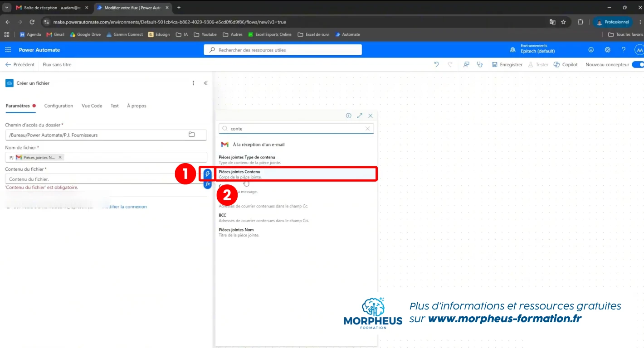The width and height of the screenshot is (644, 348).
Task: Pick Pièces jointes Nom in the list
Action: click(x=297, y=232)
